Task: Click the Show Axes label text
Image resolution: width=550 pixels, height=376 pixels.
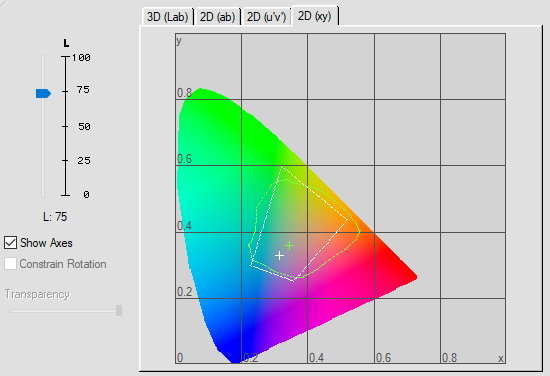Action: pos(46,243)
